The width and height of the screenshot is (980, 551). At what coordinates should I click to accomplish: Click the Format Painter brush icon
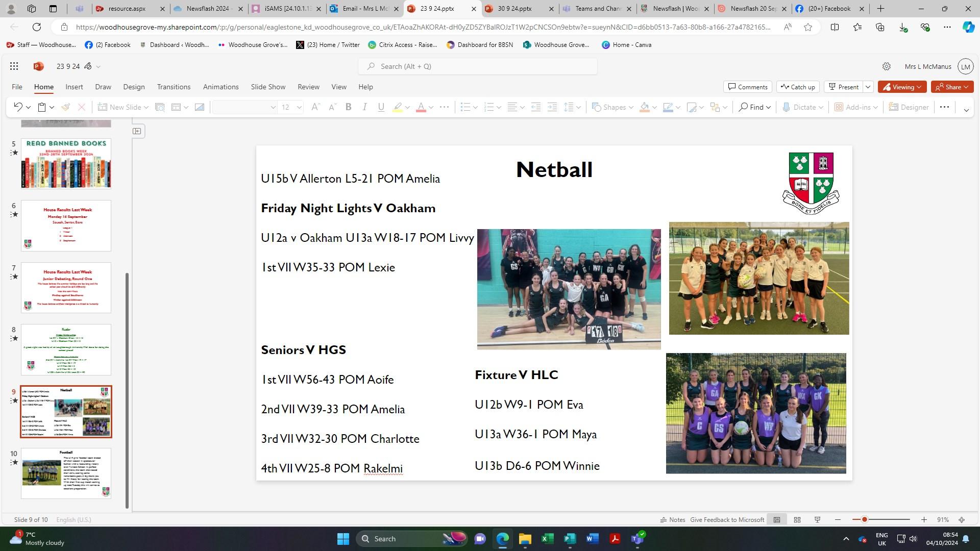point(65,107)
